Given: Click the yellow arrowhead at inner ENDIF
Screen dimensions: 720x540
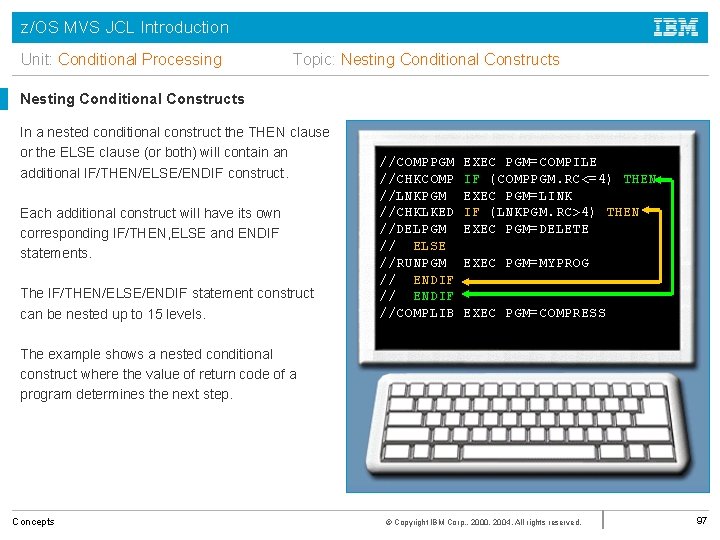Looking at the screenshot, I should click(x=466, y=281).
